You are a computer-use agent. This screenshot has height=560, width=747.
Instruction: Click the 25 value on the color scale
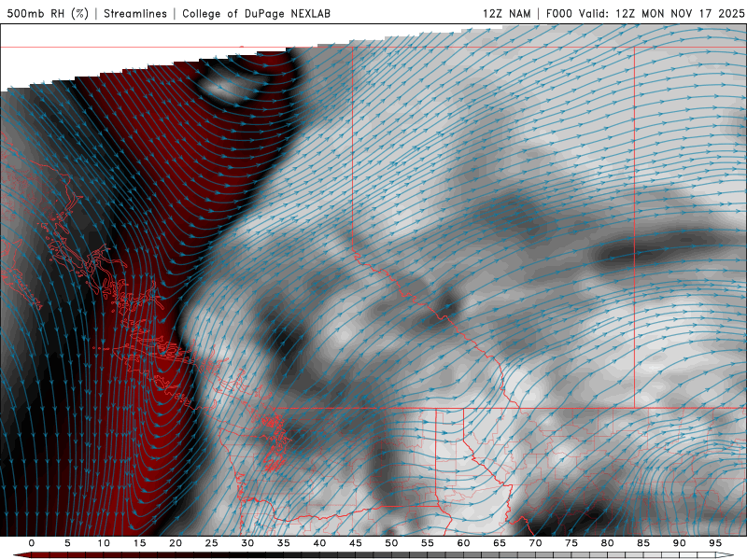click(211, 543)
